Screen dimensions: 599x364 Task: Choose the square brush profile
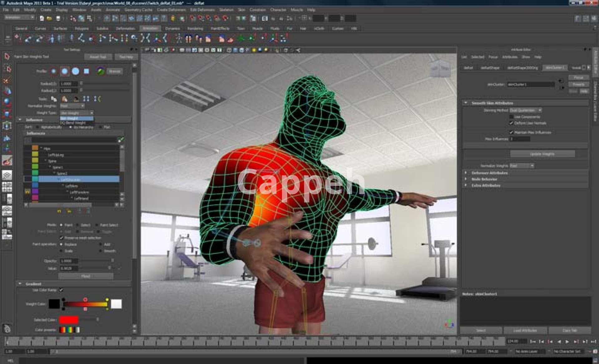[x=86, y=71]
